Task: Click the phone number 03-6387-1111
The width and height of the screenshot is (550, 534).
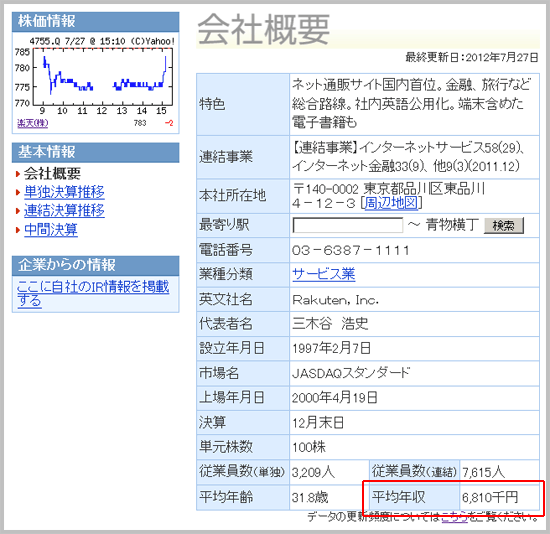Action: 350,251
